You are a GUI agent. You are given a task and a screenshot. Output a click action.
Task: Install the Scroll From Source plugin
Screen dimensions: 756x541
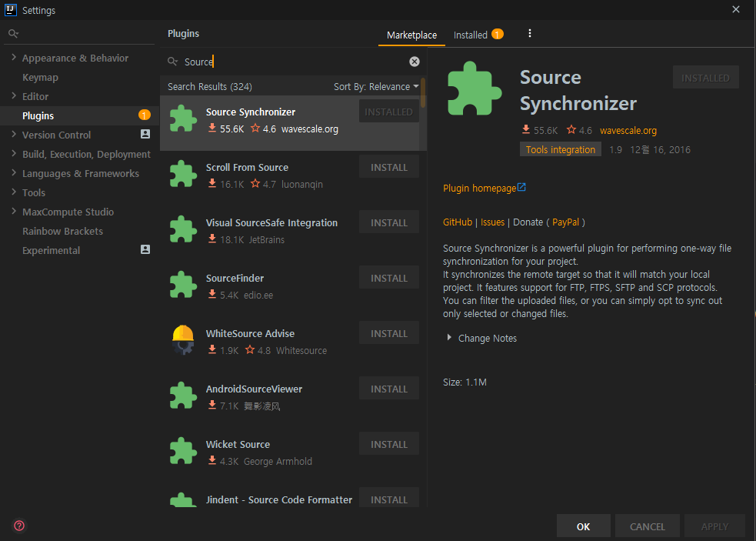(389, 167)
